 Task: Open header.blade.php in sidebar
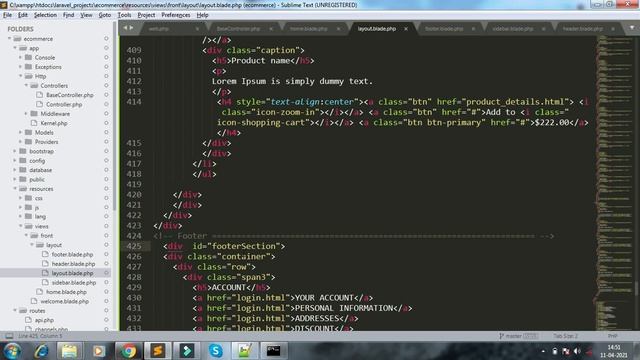click(73, 264)
